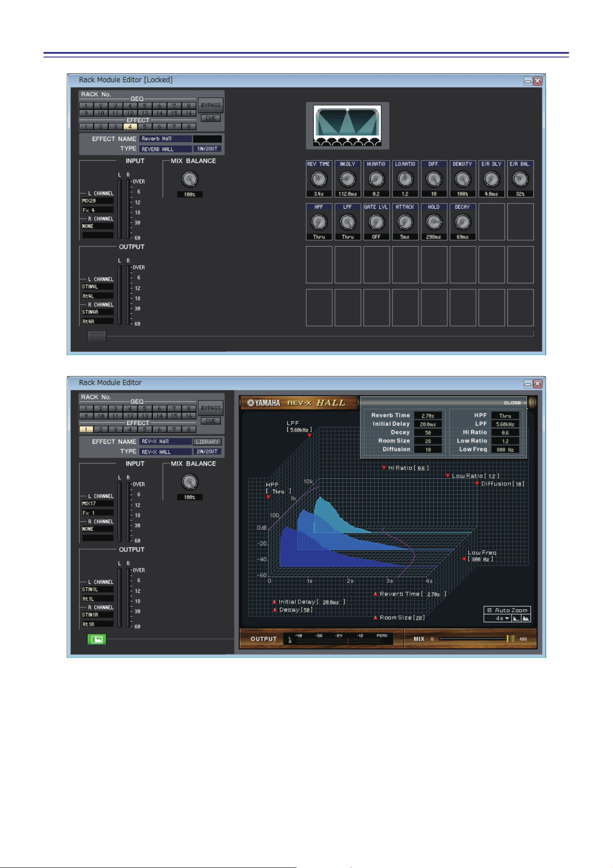Viewport: 613px width, 868px height.
Task: Click the red Low Ratio graph handle
Action: [448, 476]
